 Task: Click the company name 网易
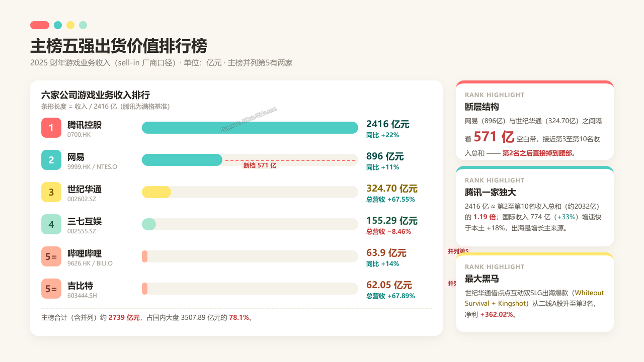76,157
